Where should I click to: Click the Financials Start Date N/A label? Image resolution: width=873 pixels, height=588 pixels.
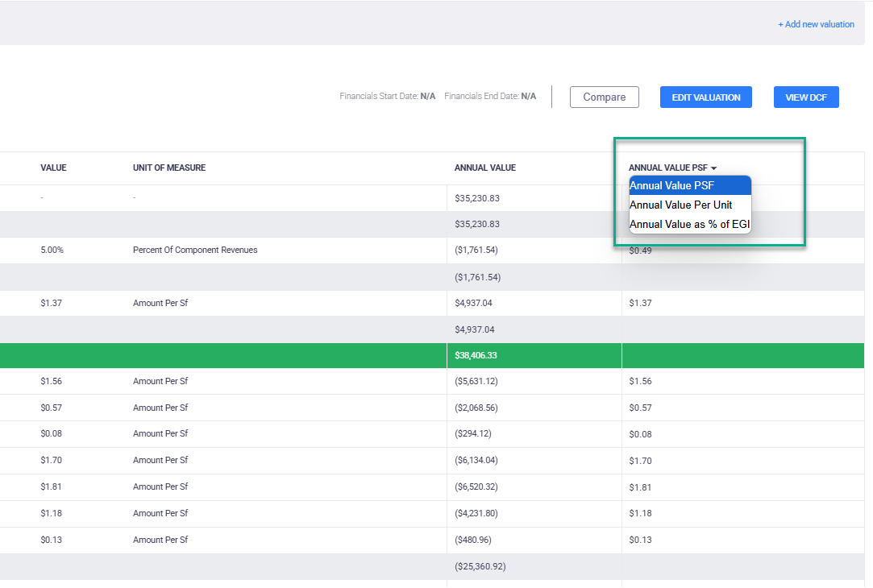[388, 96]
